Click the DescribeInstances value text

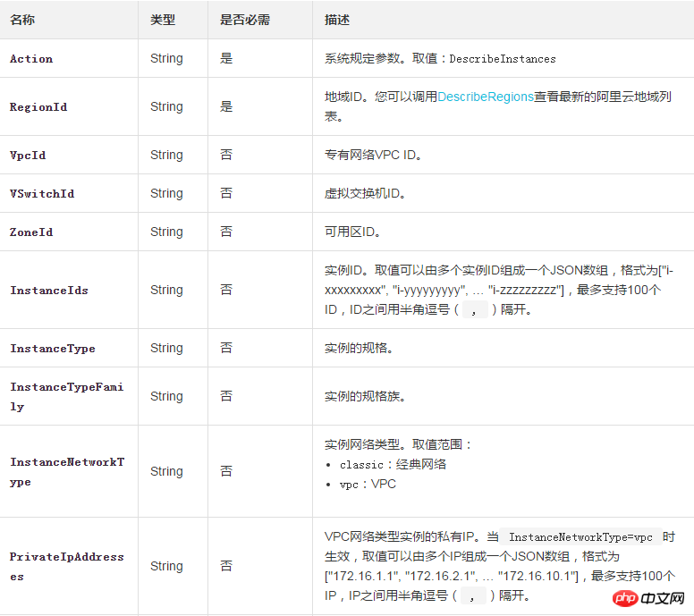503,59
